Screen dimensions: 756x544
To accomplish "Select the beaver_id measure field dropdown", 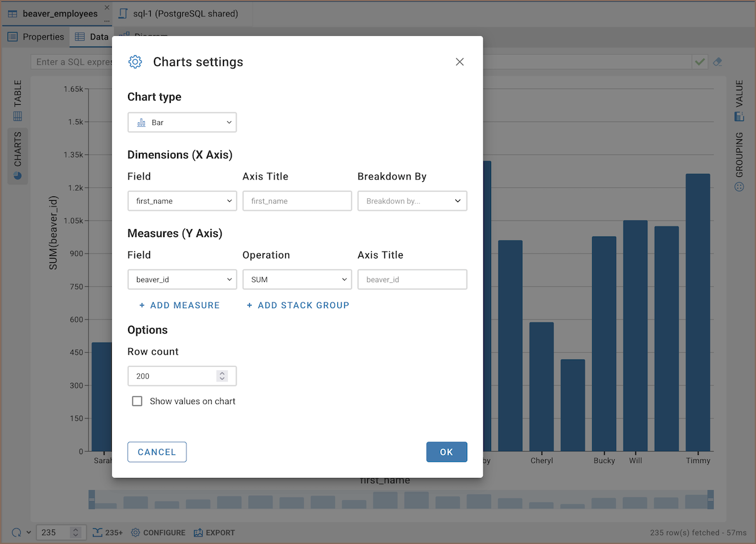I will pyautogui.click(x=182, y=279).
